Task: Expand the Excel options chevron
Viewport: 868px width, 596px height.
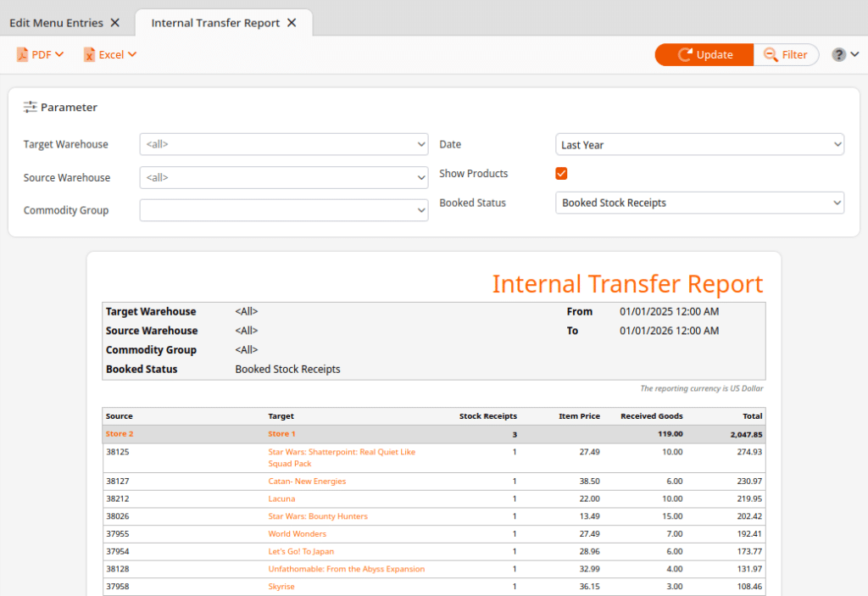Action: pyautogui.click(x=131, y=54)
